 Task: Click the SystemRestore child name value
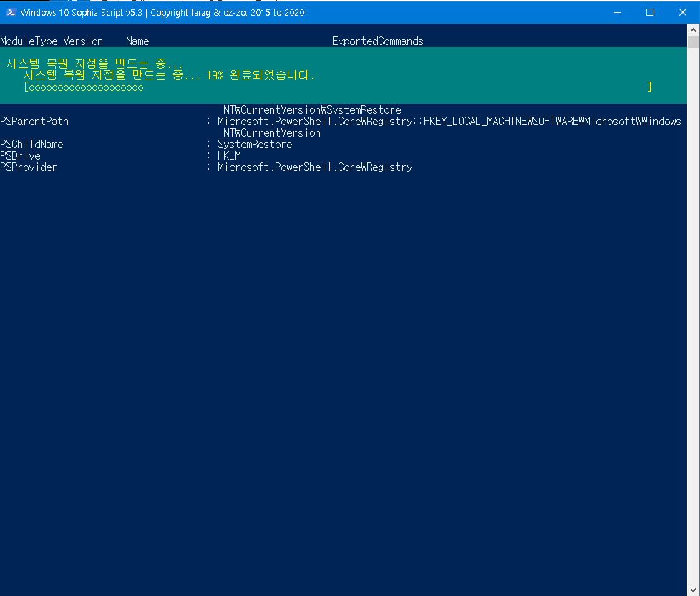(255, 145)
